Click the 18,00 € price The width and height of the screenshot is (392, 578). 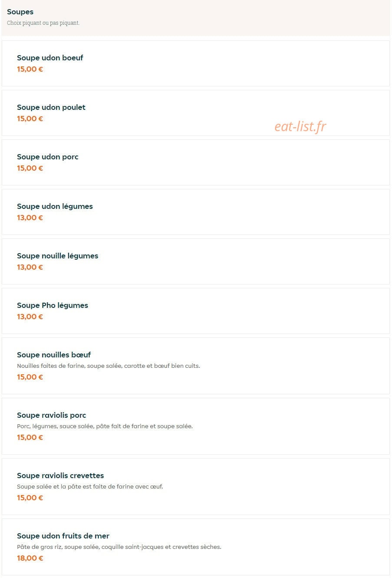pos(30,558)
